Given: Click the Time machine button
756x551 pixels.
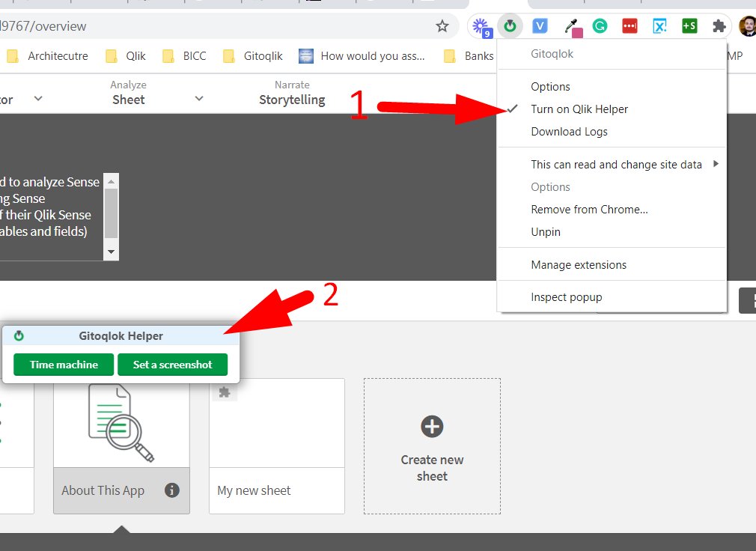Looking at the screenshot, I should [x=64, y=365].
